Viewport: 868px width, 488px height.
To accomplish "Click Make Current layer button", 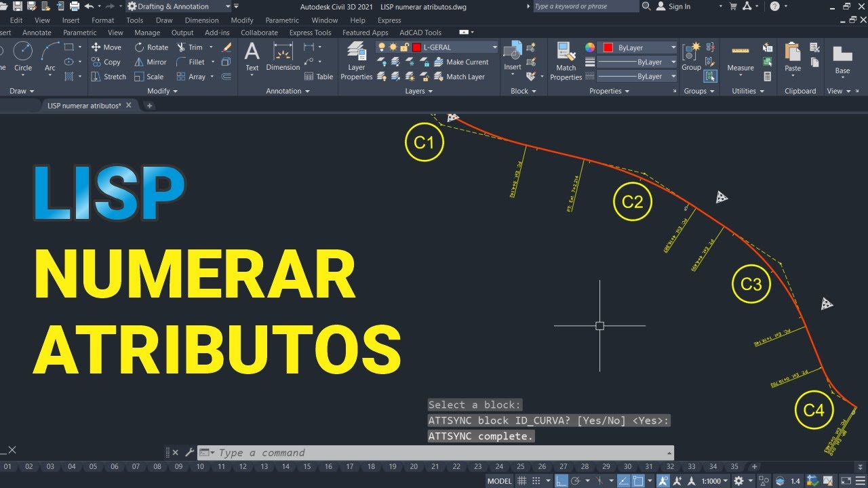I will 460,62.
